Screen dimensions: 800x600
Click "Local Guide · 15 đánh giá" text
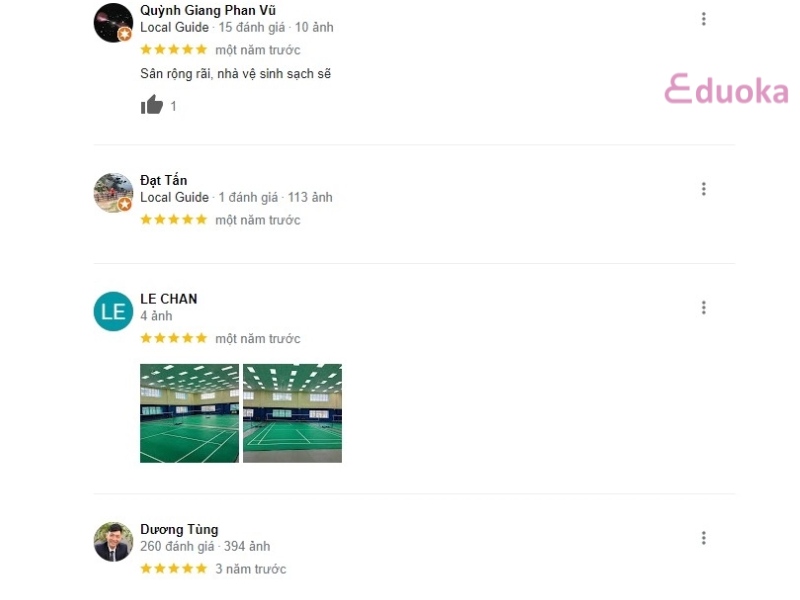[213, 28]
